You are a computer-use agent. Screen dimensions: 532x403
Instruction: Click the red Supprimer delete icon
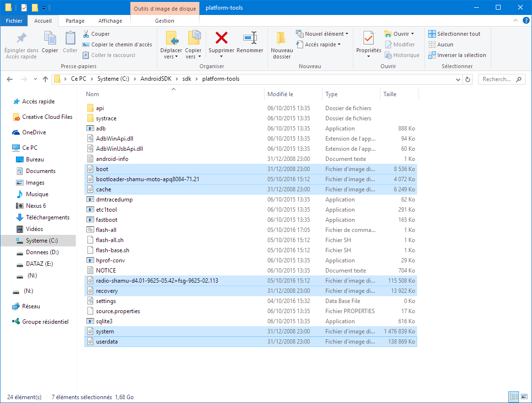(x=221, y=38)
